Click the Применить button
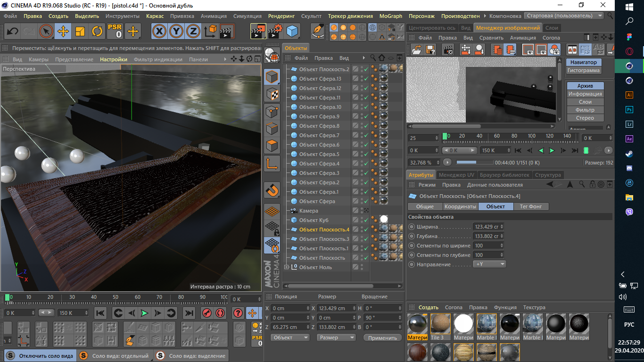The image size is (644, 362). (x=382, y=337)
